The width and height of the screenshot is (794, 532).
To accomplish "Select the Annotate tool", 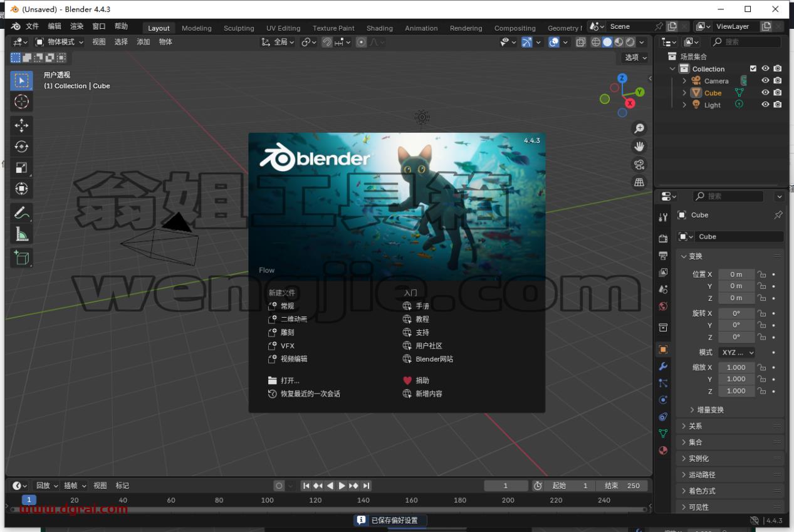I will tap(21, 213).
